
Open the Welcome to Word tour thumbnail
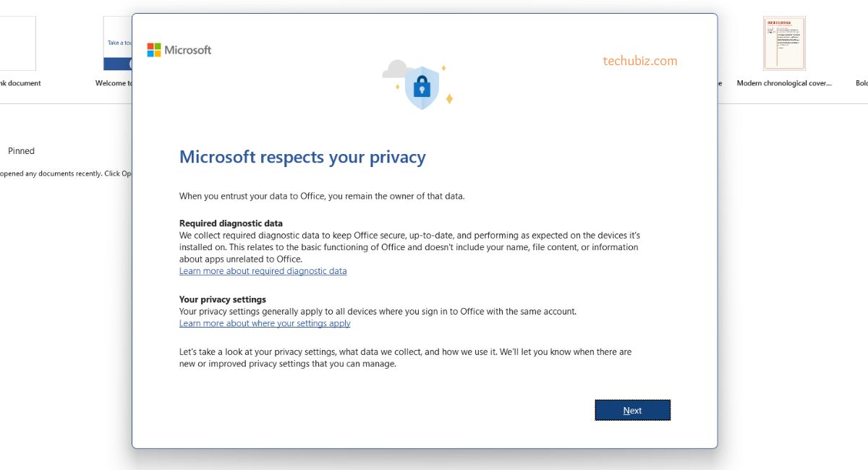[118, 43]
